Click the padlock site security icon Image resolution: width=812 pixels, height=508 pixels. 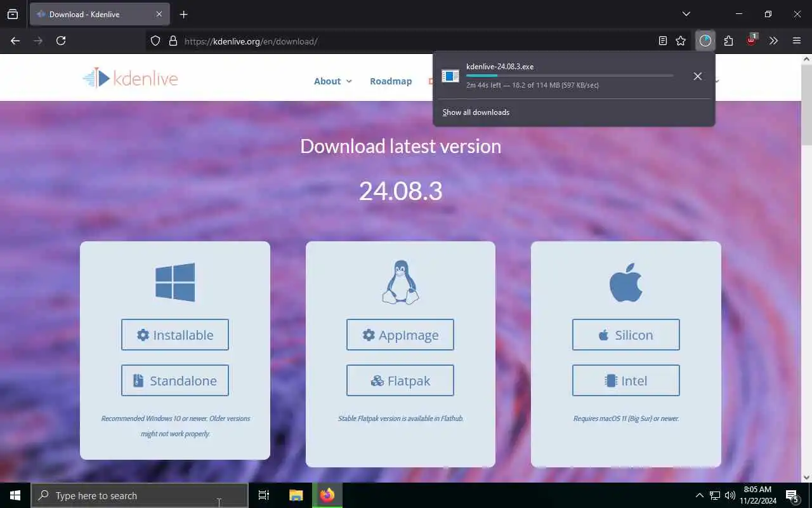[x=173, y=41]
